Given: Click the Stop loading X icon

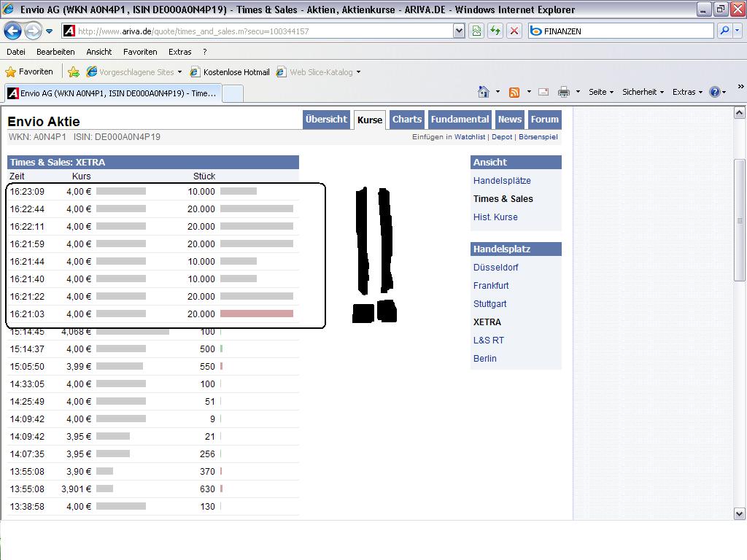Looking at the screenshot, I should (514, 31).
